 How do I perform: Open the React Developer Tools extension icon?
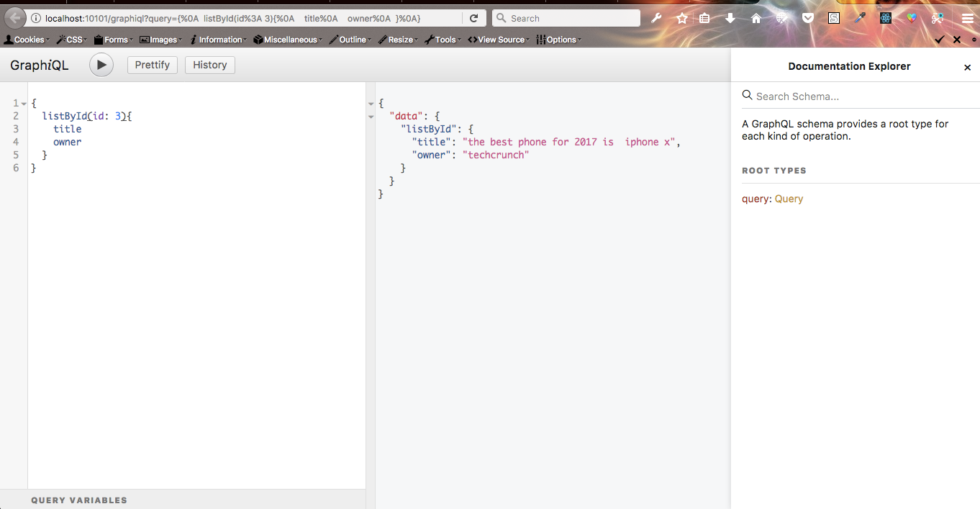(886, 18)
